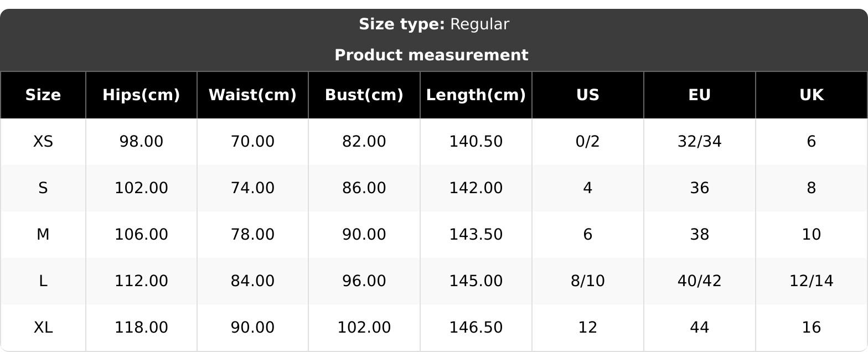Screen dimensions: 868x352
Task: Click the 140.50 length value
Action: (x=476, y=142)
